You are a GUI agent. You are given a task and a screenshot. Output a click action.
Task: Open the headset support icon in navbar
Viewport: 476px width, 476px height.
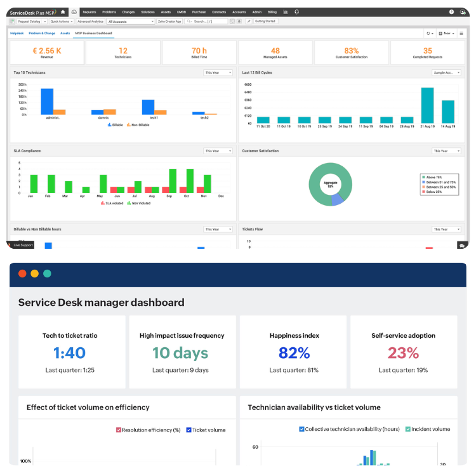click(x=297, y=11)
